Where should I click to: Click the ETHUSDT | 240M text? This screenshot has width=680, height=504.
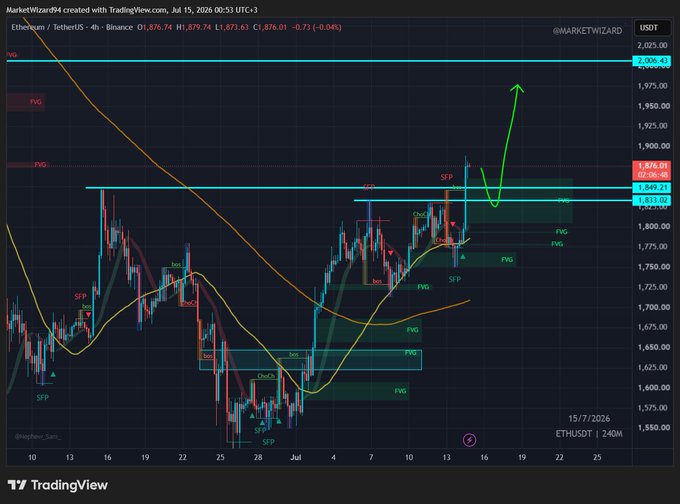[x=589, y=433]
